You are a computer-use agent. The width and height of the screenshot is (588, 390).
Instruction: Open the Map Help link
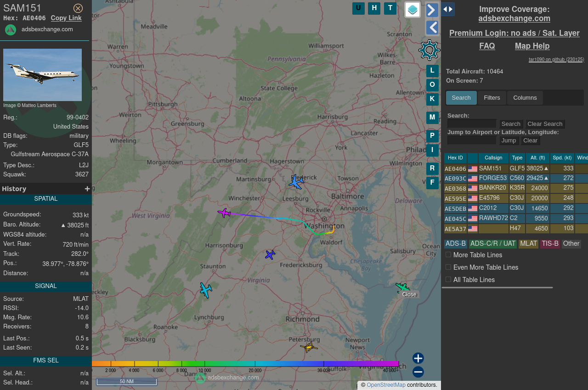click(532, 46)
